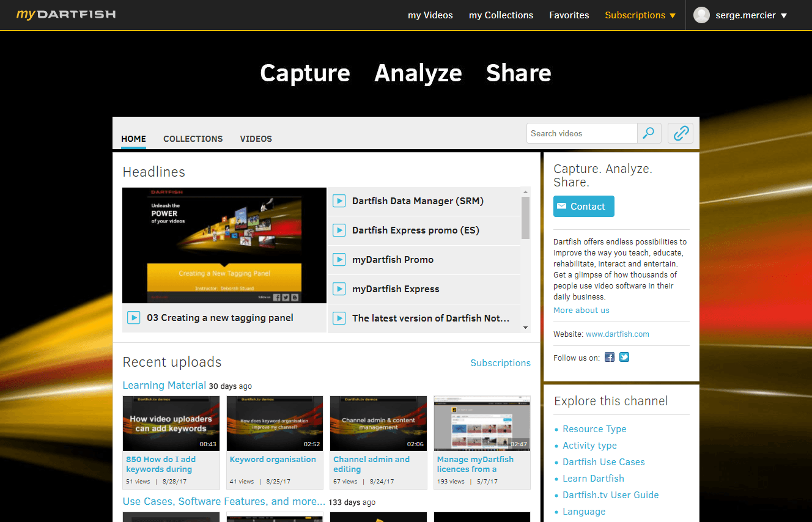Open my Collections in the top navigation

pyautogui.click(x=501, y=15)
